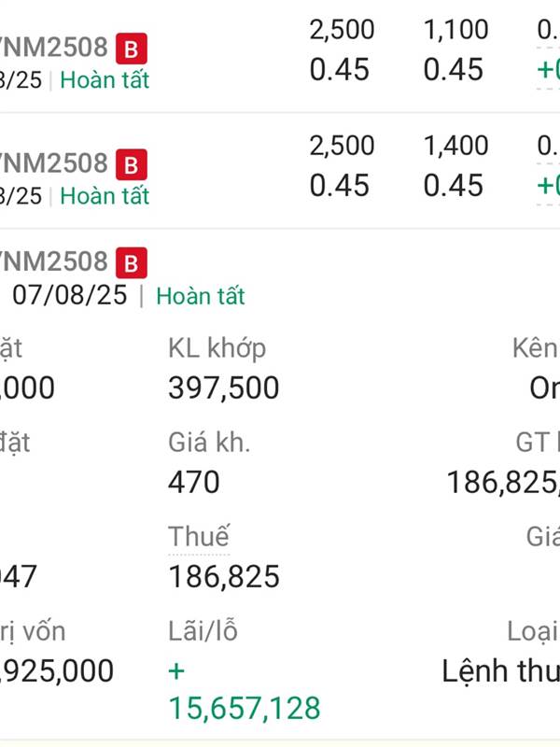This screenshot has height=747, width=560.
Task: Select the Hoàn tất status in 1,100 row
Action: (105, 79)
